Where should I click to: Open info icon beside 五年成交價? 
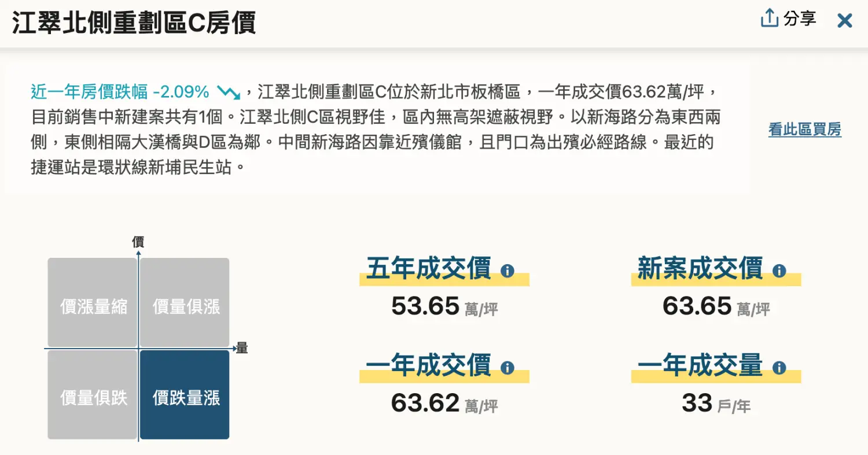tap(507, 270)
